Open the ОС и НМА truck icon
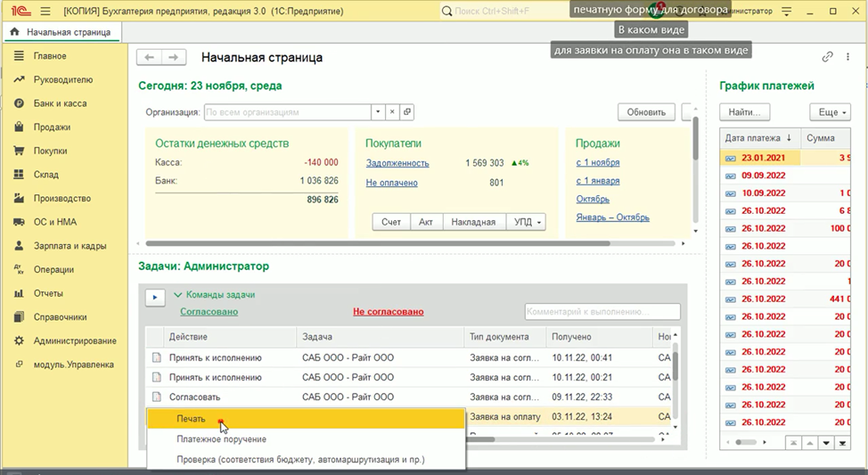868x475 pixels. pyautogui.click(x=19, y=222)
